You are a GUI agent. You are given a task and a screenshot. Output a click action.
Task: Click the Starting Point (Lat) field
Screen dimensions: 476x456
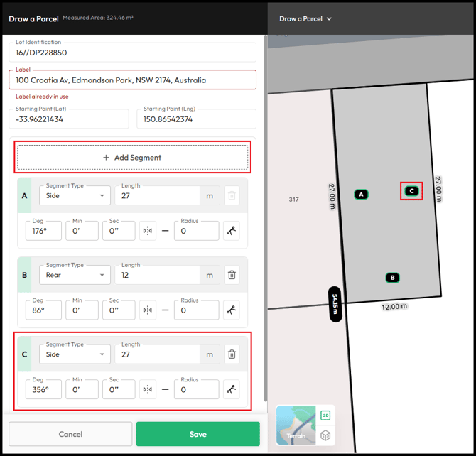70,119
